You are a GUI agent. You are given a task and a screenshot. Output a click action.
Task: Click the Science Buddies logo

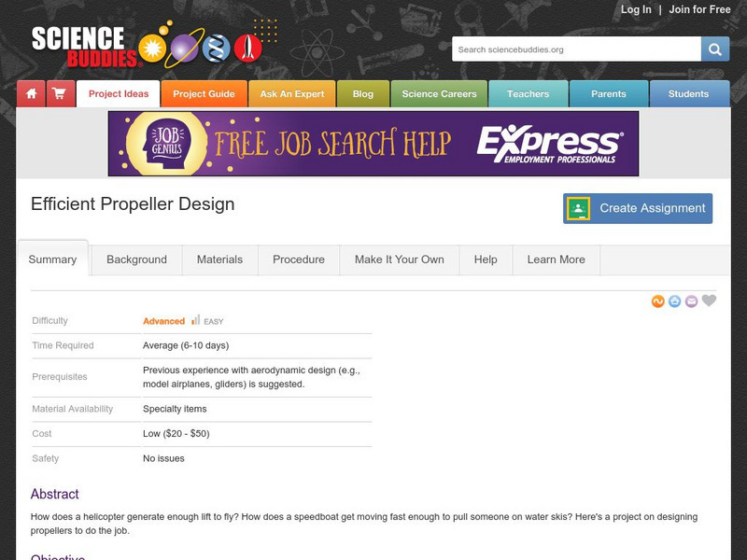(147, 46)
